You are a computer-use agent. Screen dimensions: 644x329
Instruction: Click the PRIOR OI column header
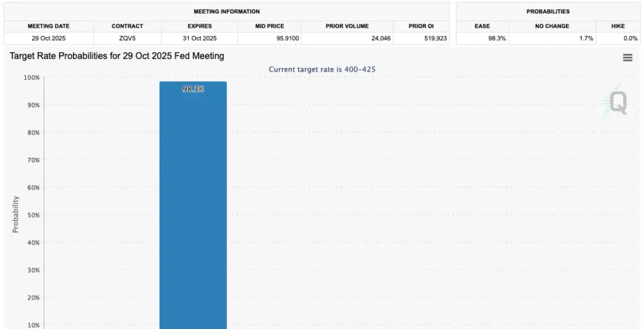click(x=421, y=26)
